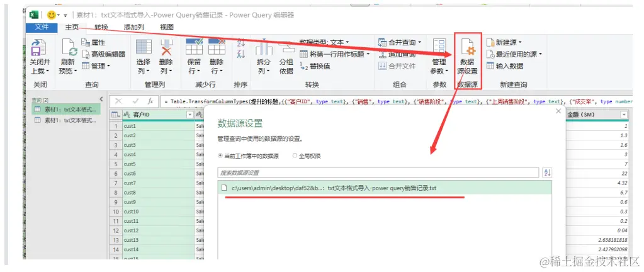Click amount cell 22
The width and height of the screenshot is (644, 272).
point(597,173)
